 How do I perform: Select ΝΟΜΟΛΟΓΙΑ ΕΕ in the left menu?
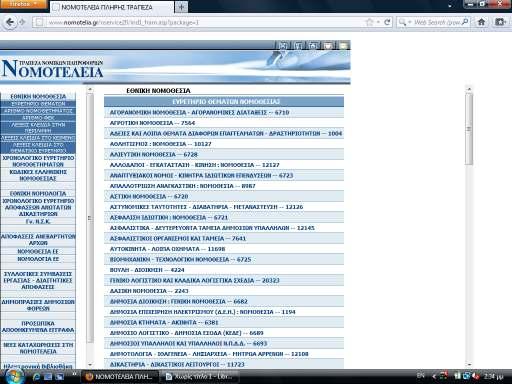(x=38, y=259)
